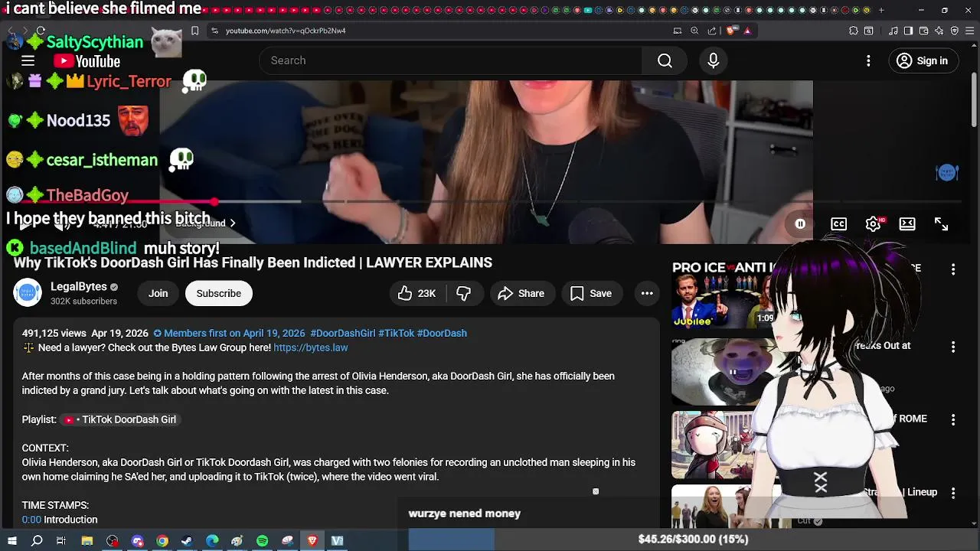Open browser extensions puzzle icon
Image resolution: width=980 pixels, height=551 pixels.
coord(854,31)
